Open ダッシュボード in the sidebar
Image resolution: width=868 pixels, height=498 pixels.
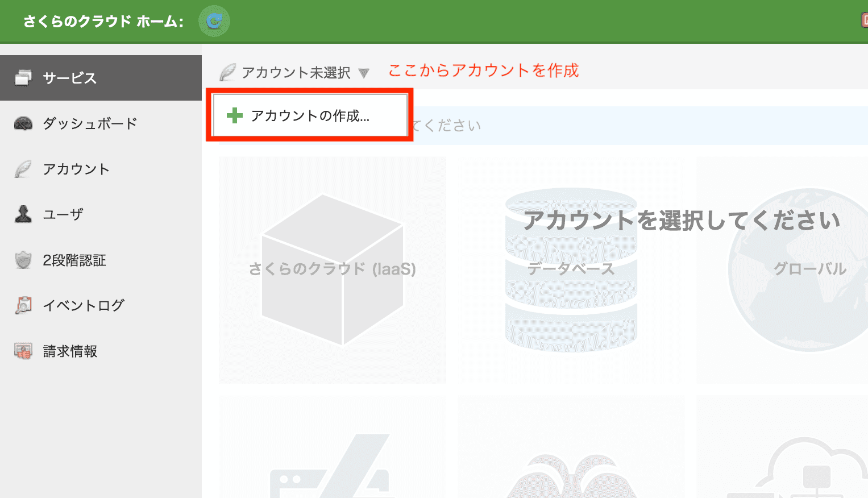(101, 123)
